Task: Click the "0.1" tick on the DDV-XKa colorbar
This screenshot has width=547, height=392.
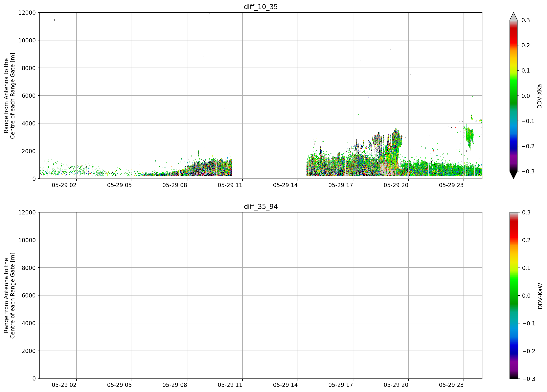Action: point(526,71)
